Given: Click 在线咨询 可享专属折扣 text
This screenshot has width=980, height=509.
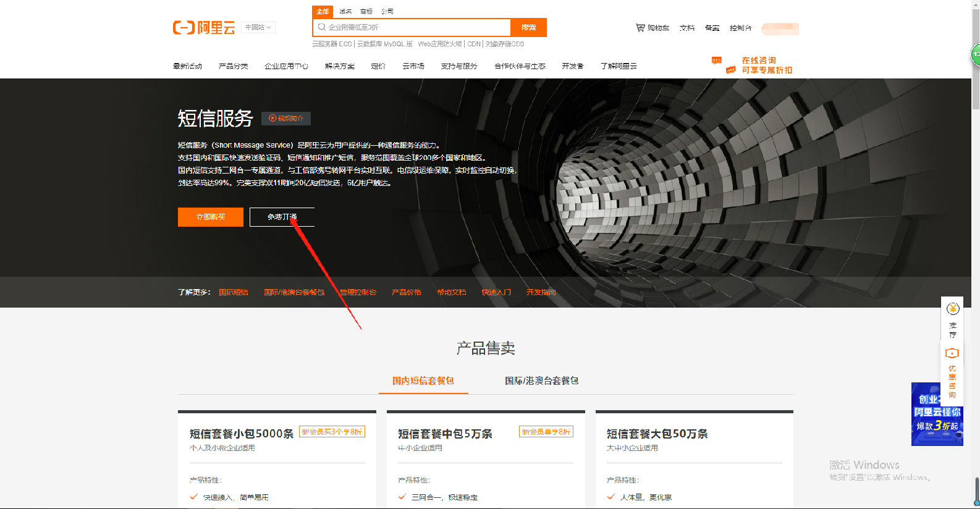Looking at the screenshot, I should (767, 65).
